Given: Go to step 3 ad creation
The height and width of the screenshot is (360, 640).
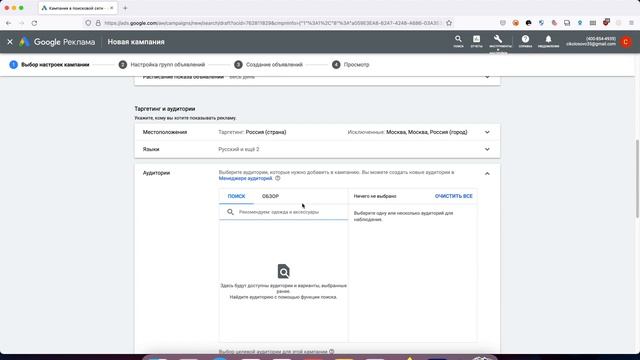Looking at the screenshot, I should [x=268, y=64].
